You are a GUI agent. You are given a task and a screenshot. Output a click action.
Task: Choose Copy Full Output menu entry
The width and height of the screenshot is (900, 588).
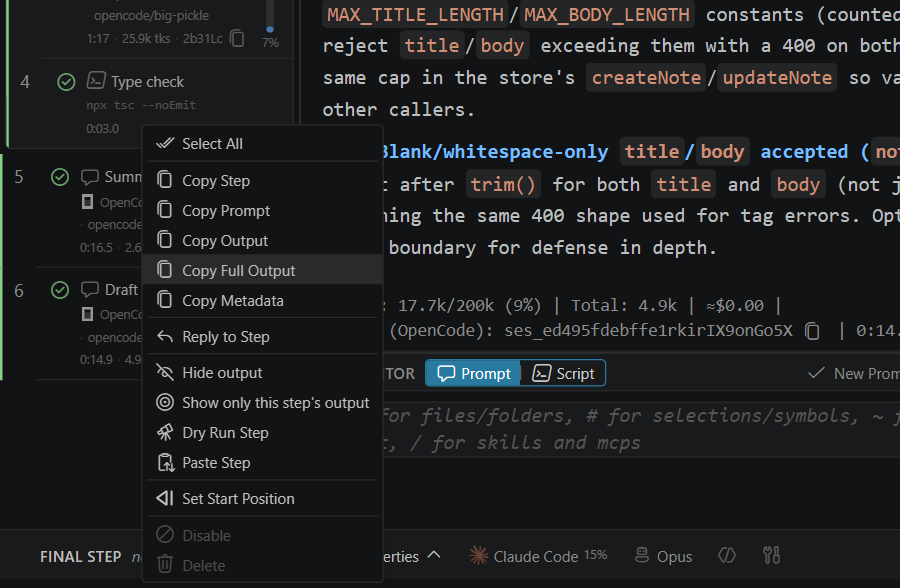[x=263, y=270]
